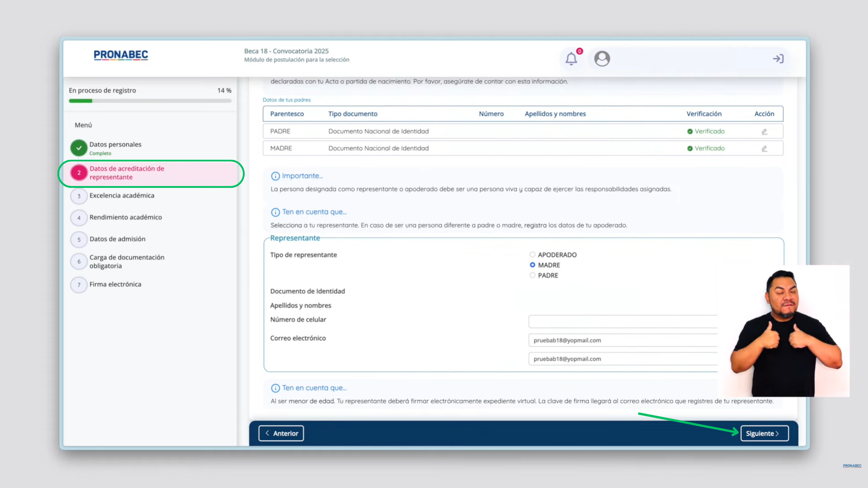Click info icon above Selecciona a tu representante
The height and width of the screenshot is (488, 868).
(x=275, y=212)
